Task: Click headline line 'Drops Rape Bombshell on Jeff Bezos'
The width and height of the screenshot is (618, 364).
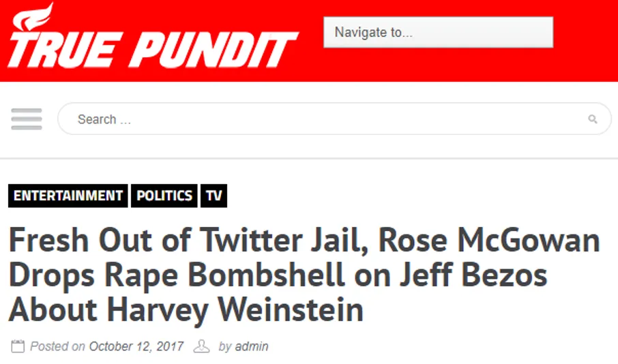Action: (278, 275)
